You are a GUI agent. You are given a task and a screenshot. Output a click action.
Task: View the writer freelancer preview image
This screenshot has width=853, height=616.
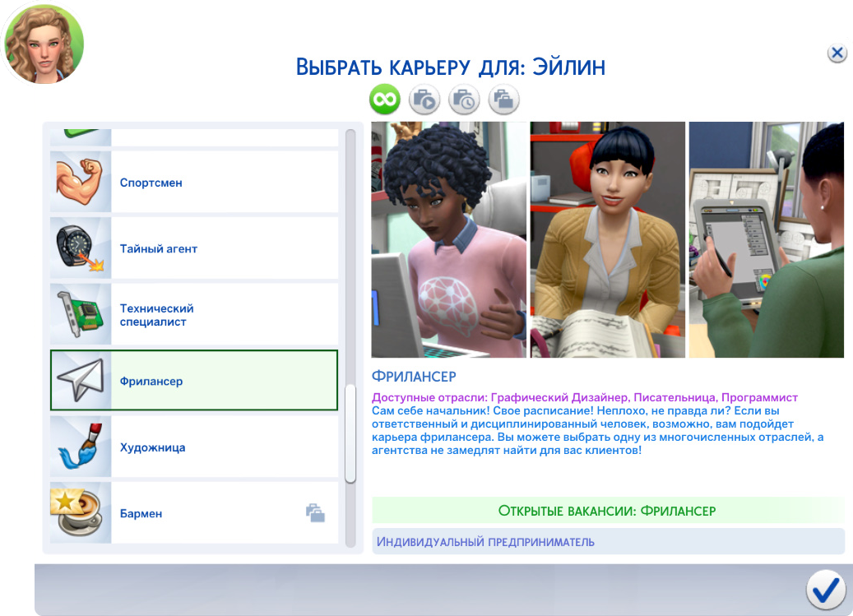[608, 240]
